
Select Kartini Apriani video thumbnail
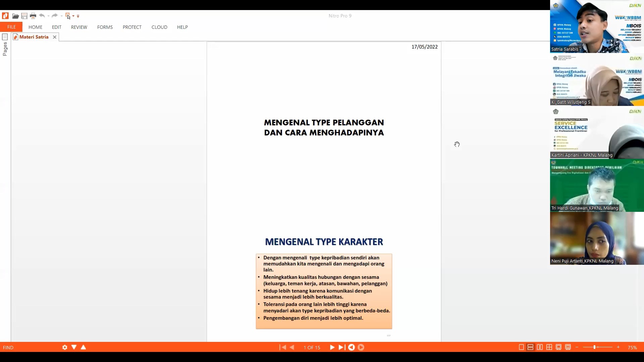(x=597, y=132)
